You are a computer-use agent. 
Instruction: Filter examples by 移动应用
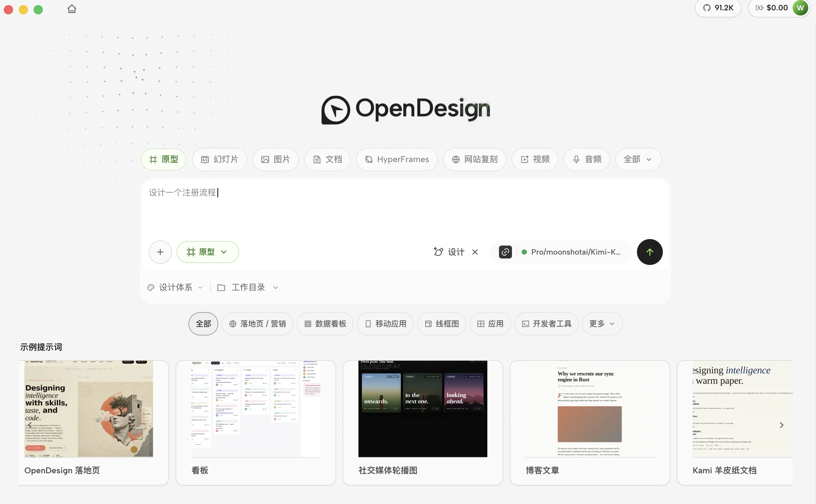pos(385,324)
